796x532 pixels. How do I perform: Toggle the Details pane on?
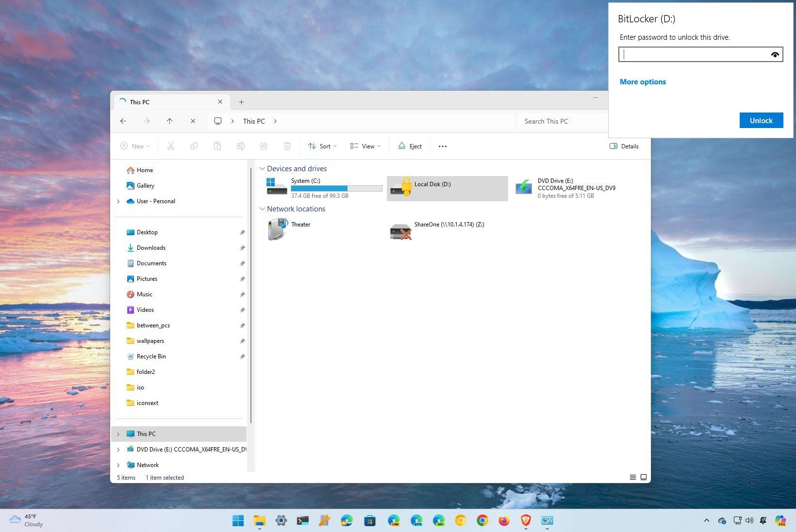(x=624, y=146)
